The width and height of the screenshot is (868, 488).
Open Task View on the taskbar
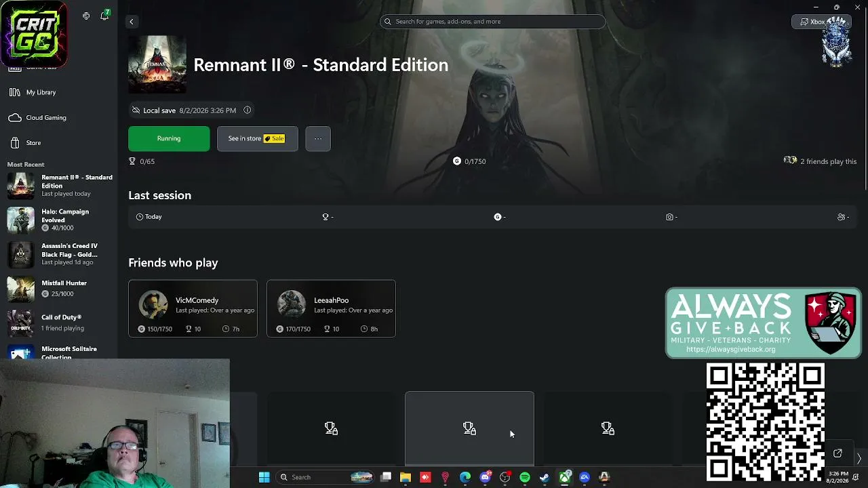tap(386, 477)
